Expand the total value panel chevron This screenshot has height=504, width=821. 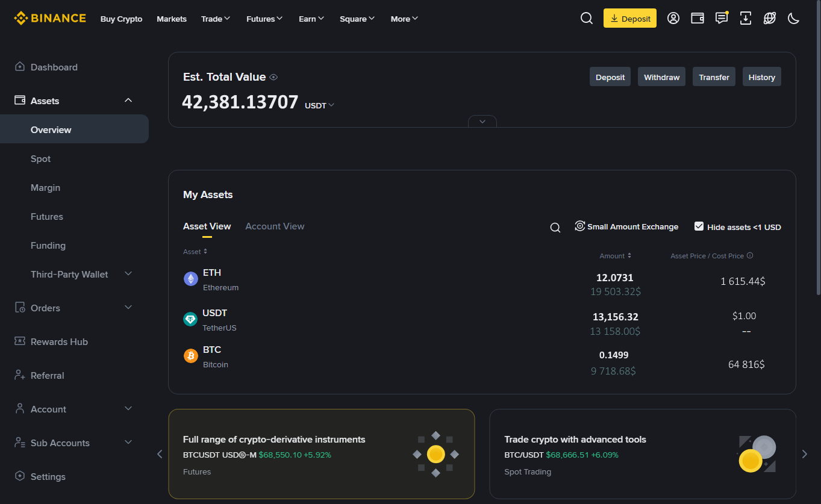point(482,121)
